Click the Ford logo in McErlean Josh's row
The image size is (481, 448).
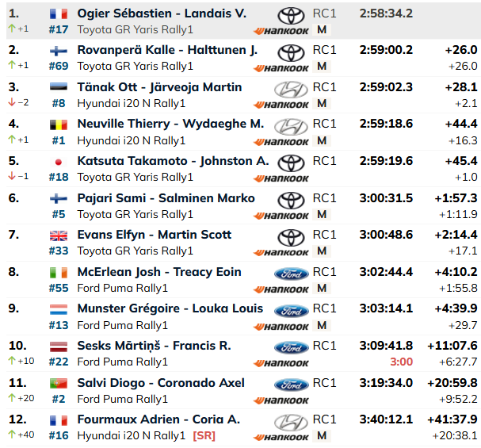(x=291, y=274)
